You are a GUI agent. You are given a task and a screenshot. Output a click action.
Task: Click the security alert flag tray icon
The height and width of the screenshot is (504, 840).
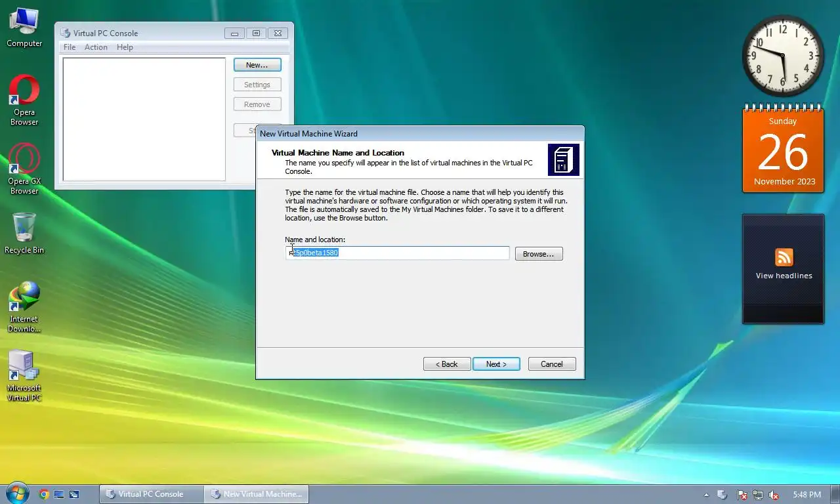742,495
